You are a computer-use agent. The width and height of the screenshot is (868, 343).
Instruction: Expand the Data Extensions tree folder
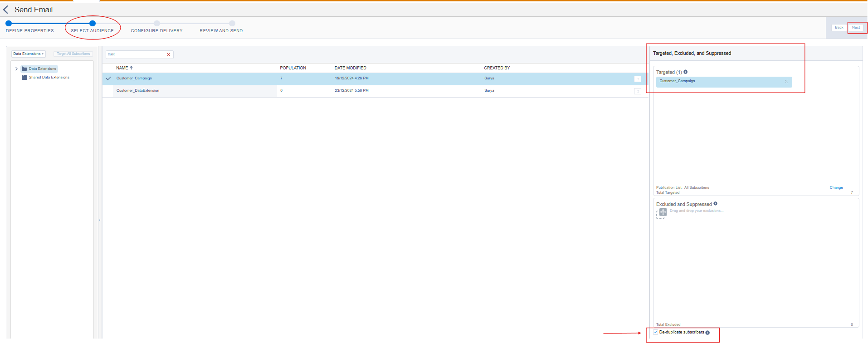[x=17, y=69]
